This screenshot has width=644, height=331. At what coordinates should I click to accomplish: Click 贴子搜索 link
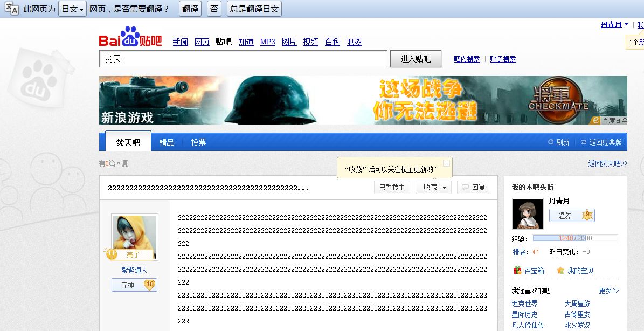tap(503, 59)
